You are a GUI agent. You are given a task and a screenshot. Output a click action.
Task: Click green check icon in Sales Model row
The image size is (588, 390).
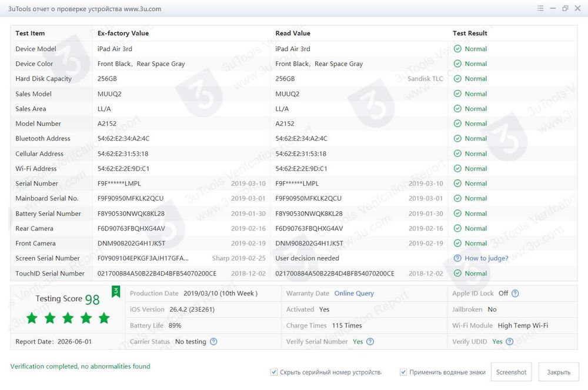[457, 94]
